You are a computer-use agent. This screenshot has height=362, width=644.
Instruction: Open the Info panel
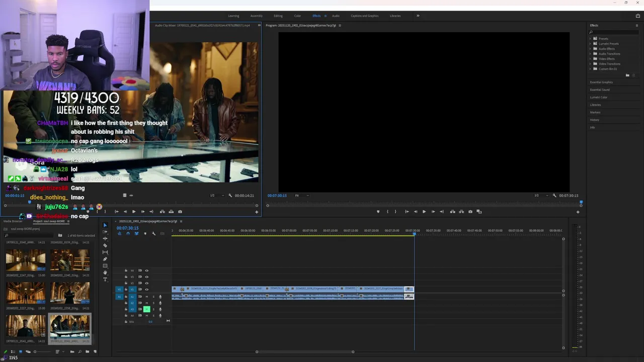592,127
